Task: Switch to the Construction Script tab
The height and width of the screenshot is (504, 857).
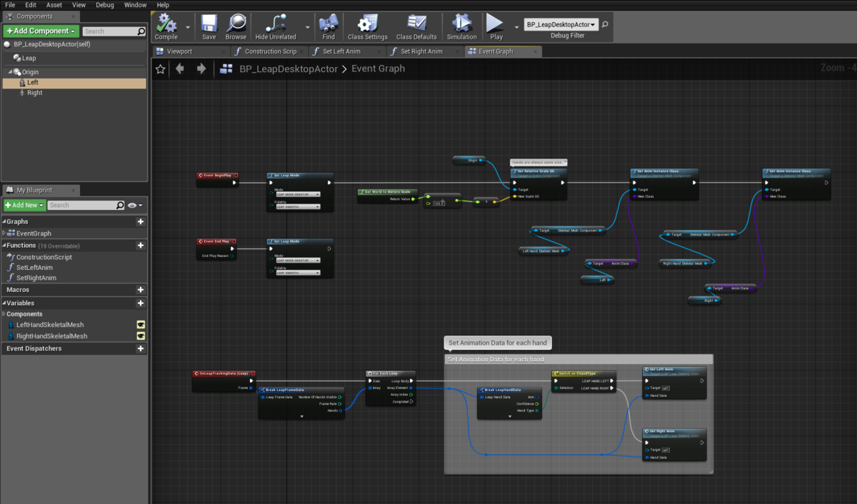Action: click(270, 51)
